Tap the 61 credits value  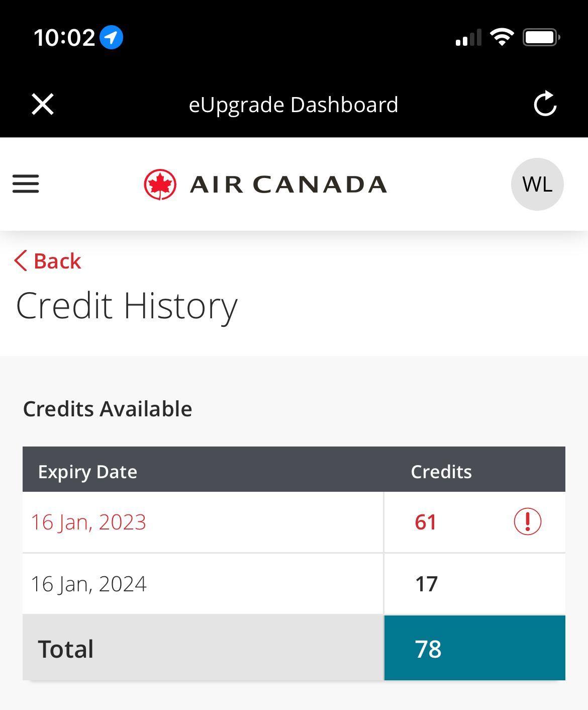pos(426,522)
